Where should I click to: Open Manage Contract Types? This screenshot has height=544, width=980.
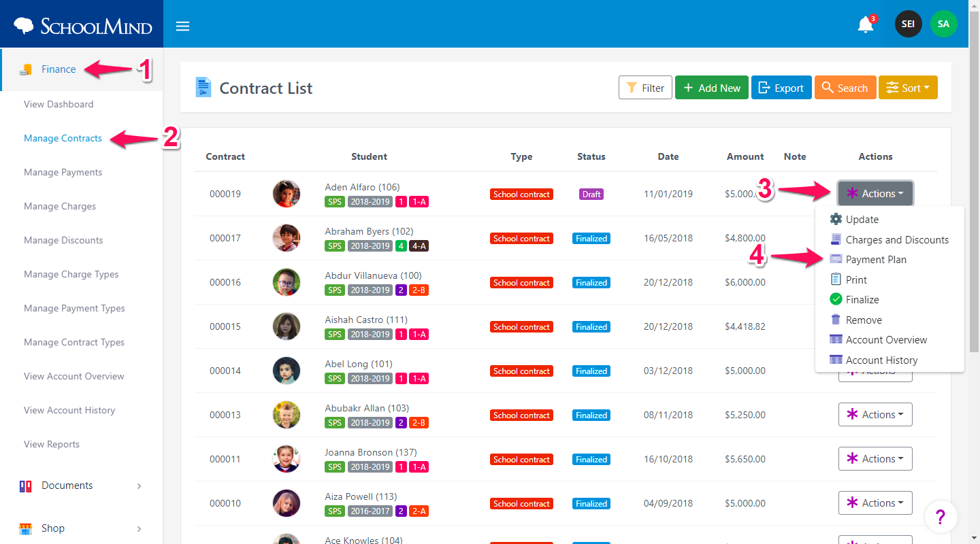pos(74,342)
